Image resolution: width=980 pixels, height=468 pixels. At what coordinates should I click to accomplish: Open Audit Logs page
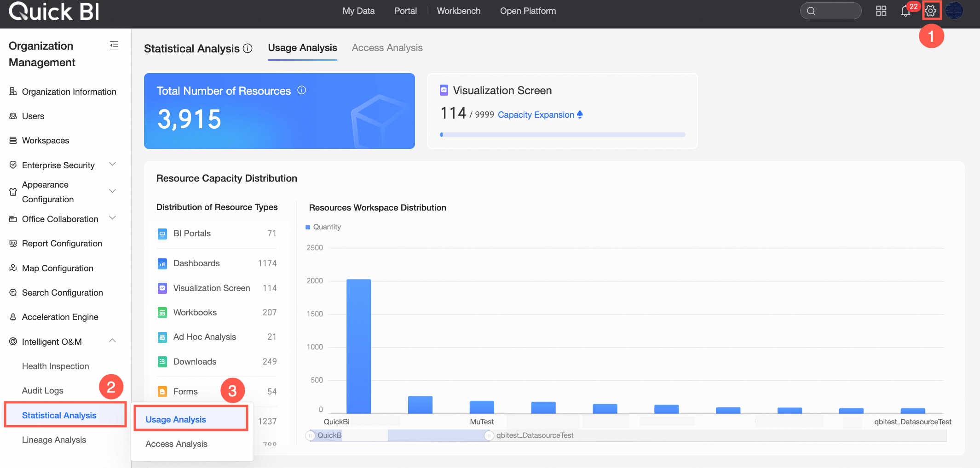tap(43, 391)
